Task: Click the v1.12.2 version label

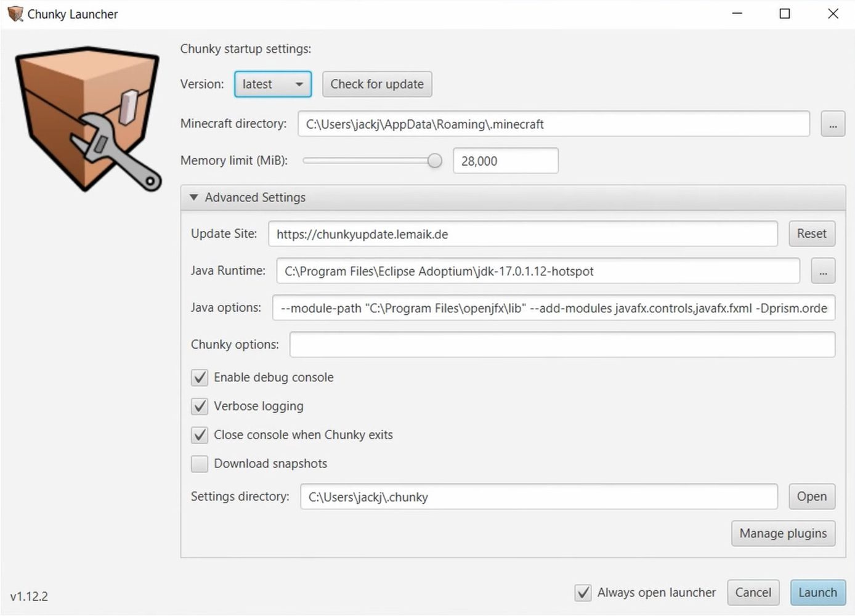Action: point(29,596)
